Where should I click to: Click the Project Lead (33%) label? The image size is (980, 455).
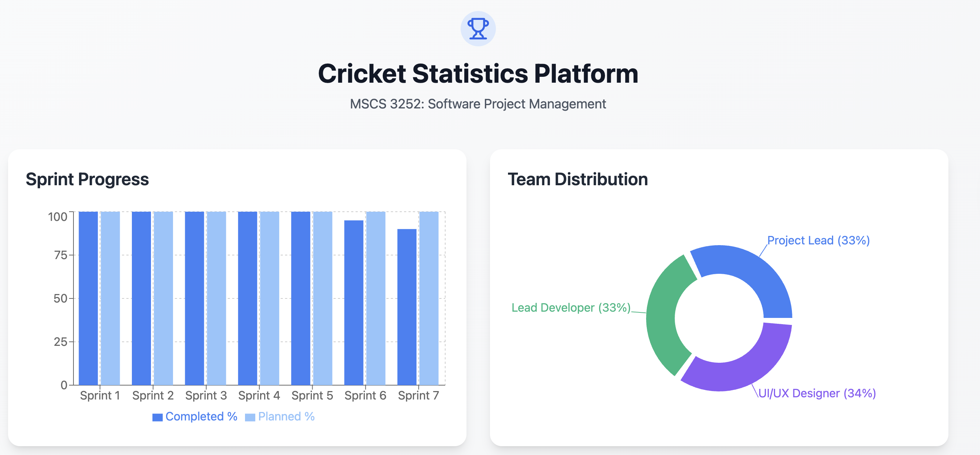pyautogui.click(x=818, y=240)
